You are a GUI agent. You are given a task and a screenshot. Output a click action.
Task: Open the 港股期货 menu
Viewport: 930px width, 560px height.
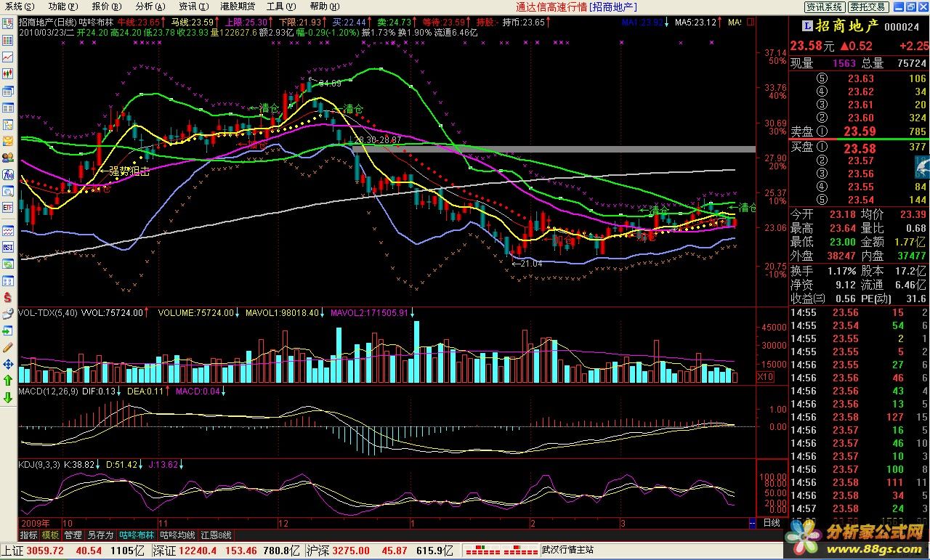coord(237,6)
